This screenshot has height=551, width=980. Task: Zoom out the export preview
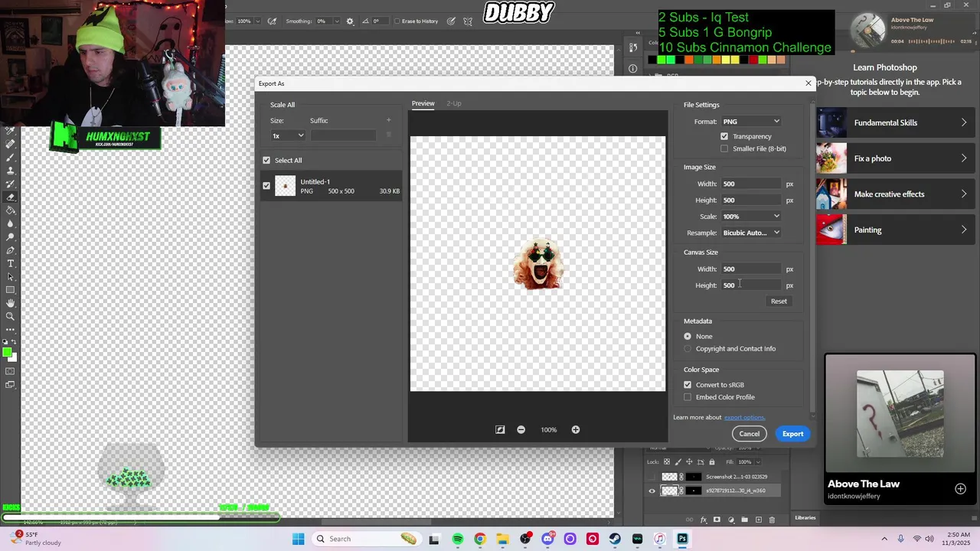(x=521, y=429)
